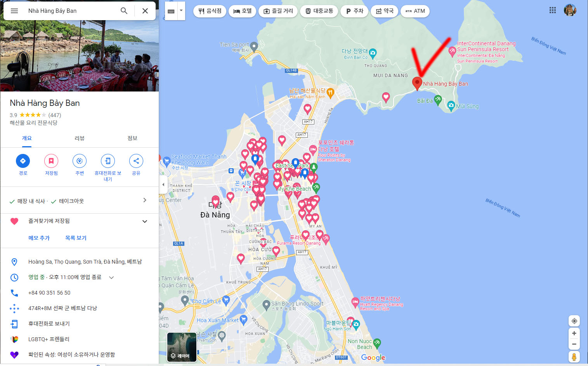Click the 여성이 소유하거나 운영함 attribute row

(80, 355)
